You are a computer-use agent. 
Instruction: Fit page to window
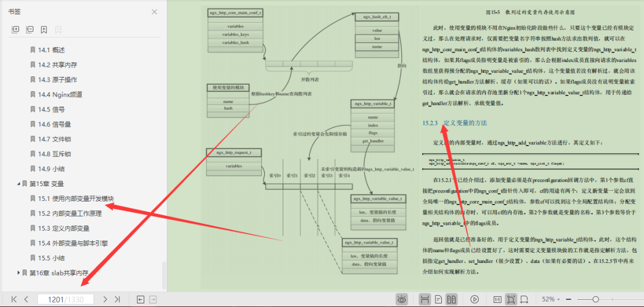pyautogui.click(x=511, y=299)
